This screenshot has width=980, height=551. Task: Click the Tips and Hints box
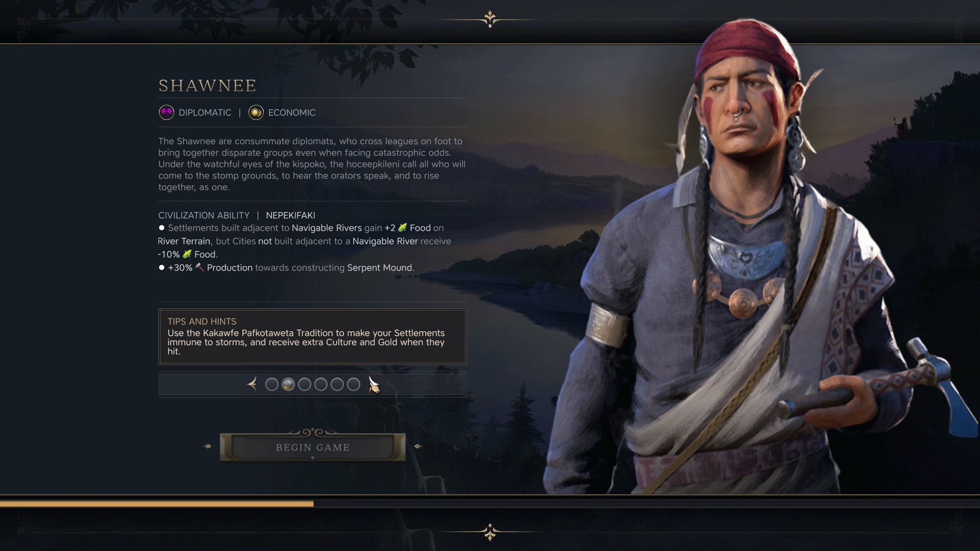[x=312, y=336]
